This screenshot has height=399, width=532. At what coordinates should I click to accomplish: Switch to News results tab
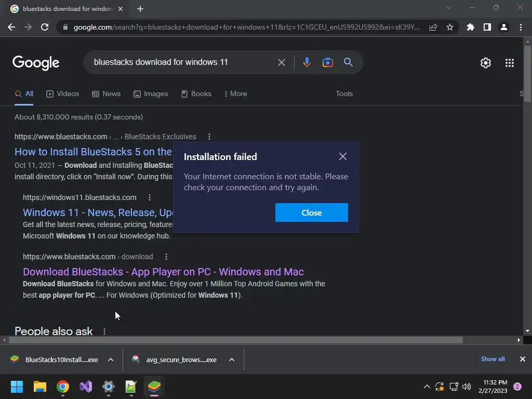[x=106, y=94]
